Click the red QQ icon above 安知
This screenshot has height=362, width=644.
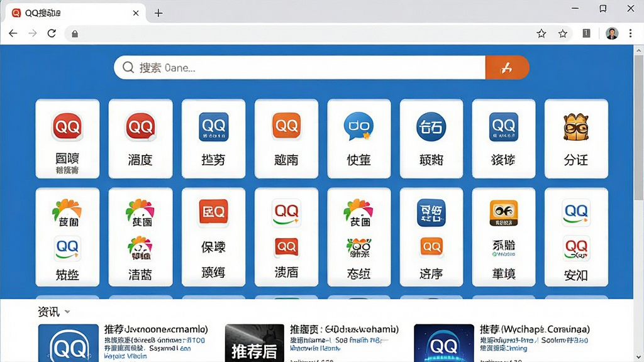[x=576, y=248]
